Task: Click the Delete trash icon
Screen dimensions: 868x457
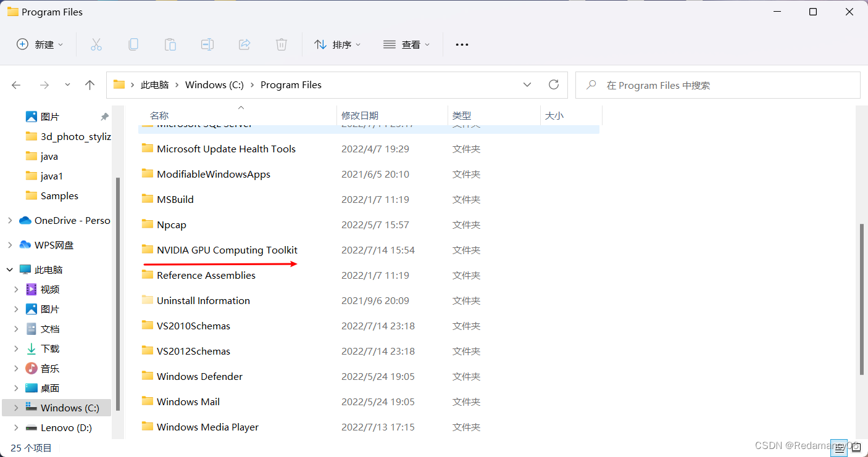Action: (x=282, y=44)
